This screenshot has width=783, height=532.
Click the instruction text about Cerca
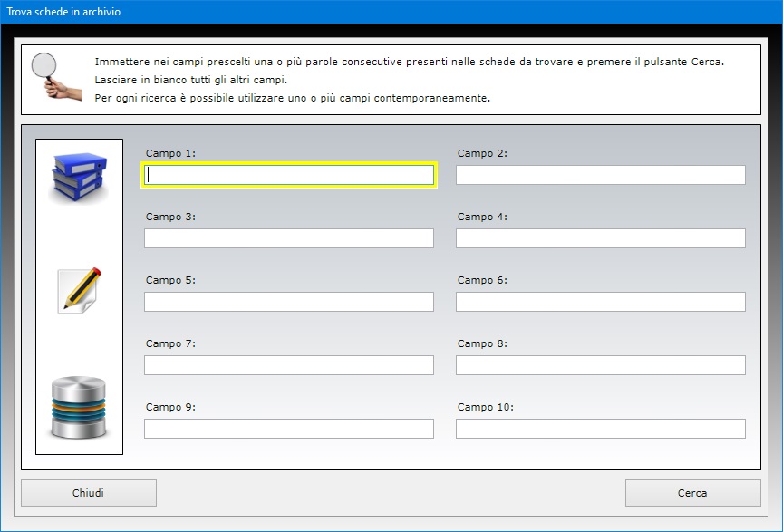410,62
